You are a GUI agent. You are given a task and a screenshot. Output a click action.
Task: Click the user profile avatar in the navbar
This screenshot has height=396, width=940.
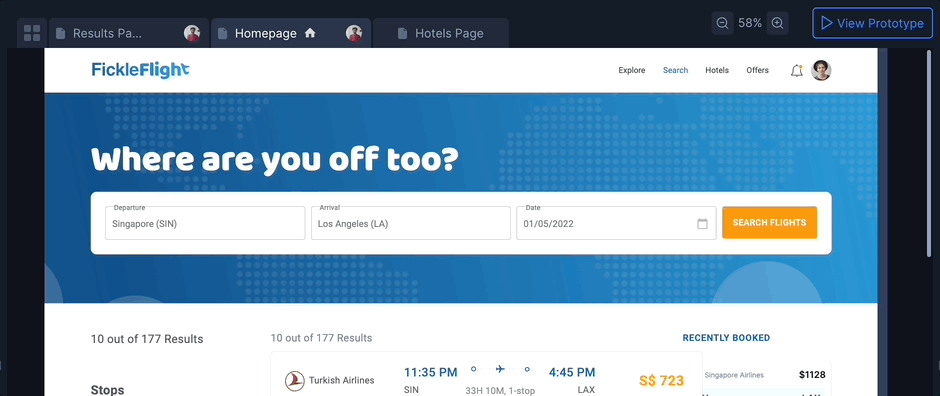tap(821, 71)
